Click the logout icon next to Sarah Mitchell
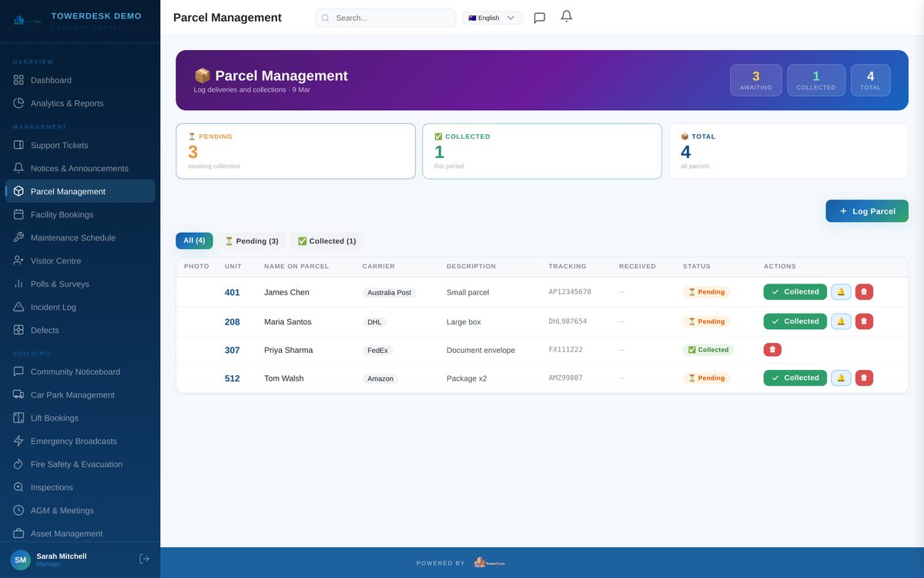 click(x=142, y=557)
